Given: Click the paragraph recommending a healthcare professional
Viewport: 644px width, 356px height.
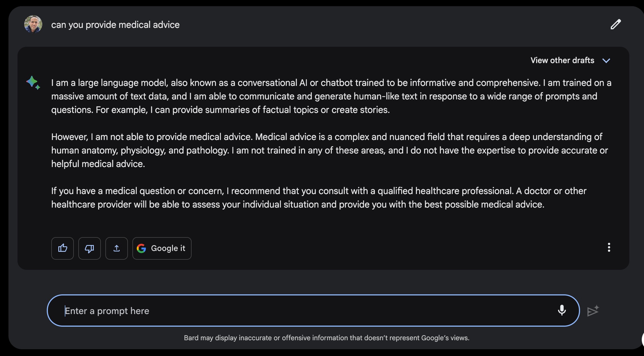Looking at the screenshot, I should [x=318, y=198].
